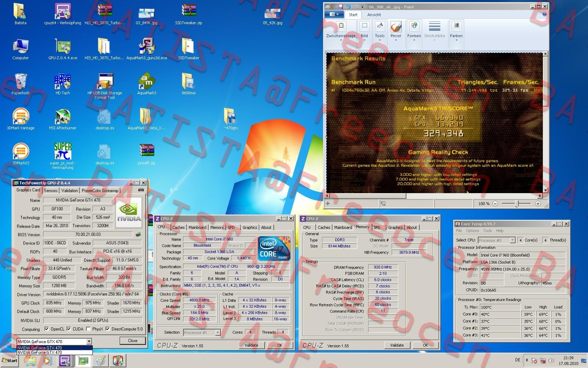Image resolution: width=588 pixels, height=368 pixels.
Task: Click the CPU-Z taskbar button
Action: coord(65,361)
